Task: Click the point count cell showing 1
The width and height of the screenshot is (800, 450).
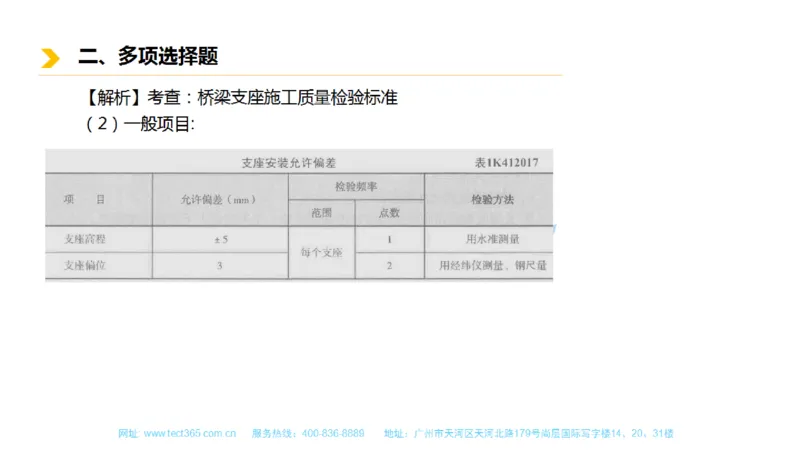Action: [389, 239]
